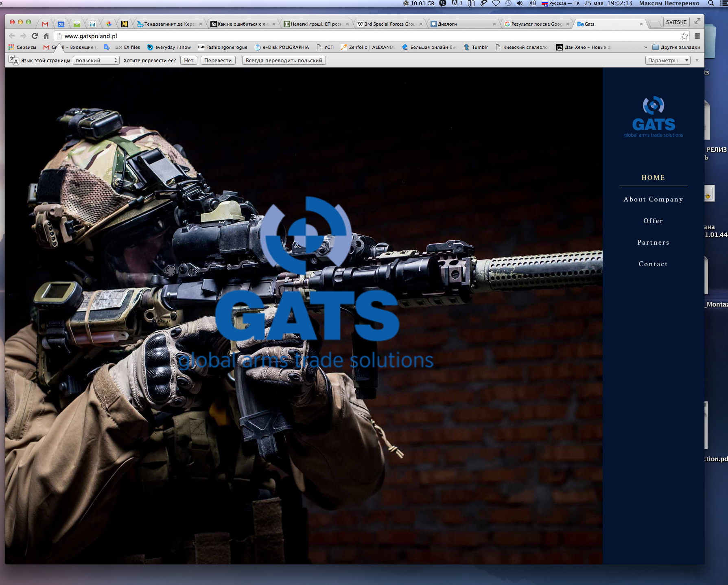This screenshot has height=585, width=728.
Task: Click the translate icon in the translation bar
Action: (x=13, y=60)
